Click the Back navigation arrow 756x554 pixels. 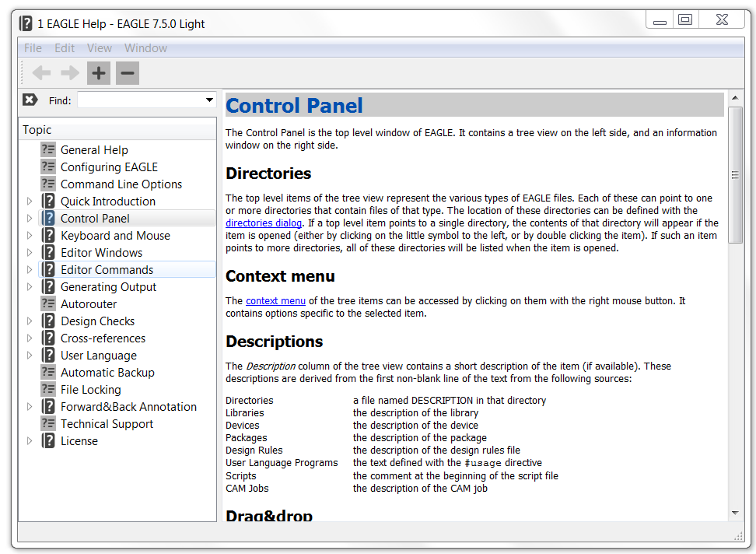coord(41,73)
